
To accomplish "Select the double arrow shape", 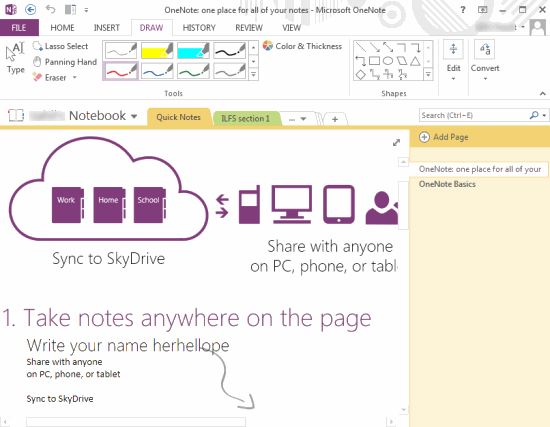I will [388, 47].
